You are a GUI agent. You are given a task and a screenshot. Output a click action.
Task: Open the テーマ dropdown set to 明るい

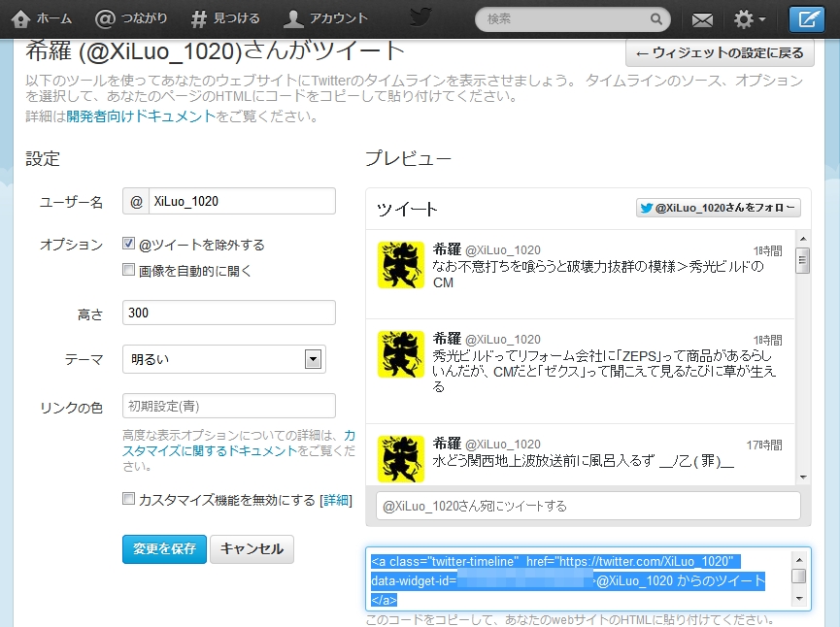click(224, 359)
